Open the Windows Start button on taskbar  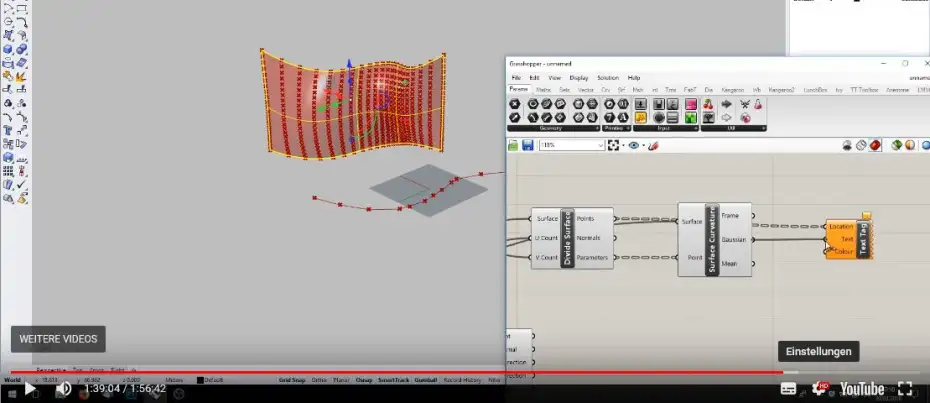click(x=11, y=394)
